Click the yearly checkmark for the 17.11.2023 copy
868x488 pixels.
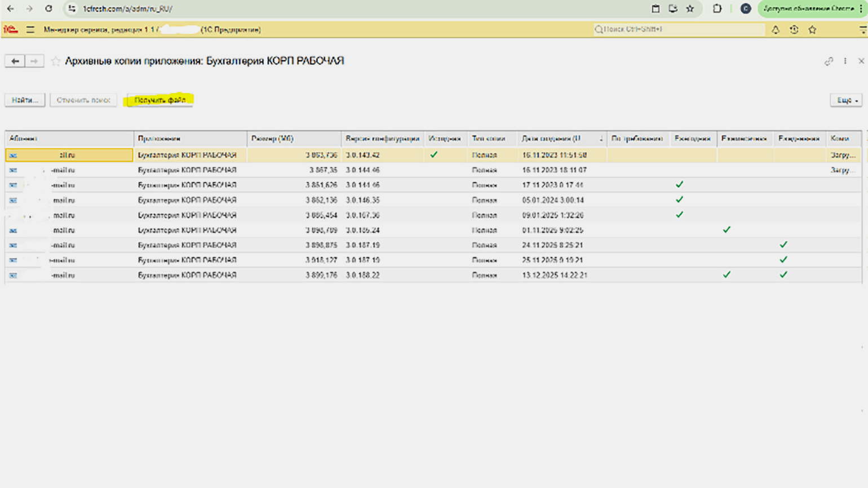(x=679, y=185)
